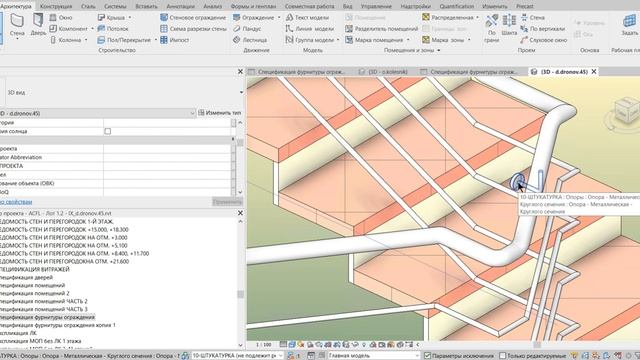Close the Properties panel

coord(240,71)
